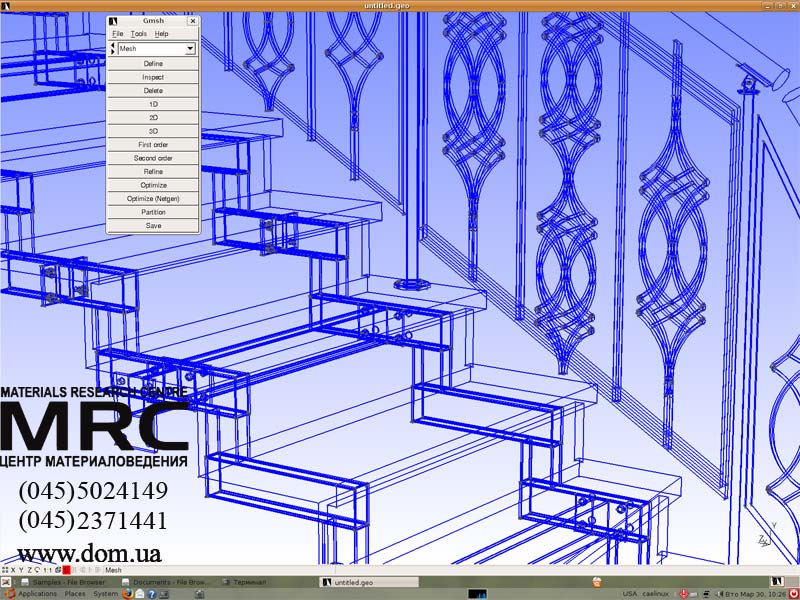Click the caelinux user name in panel

pos(656,594)
